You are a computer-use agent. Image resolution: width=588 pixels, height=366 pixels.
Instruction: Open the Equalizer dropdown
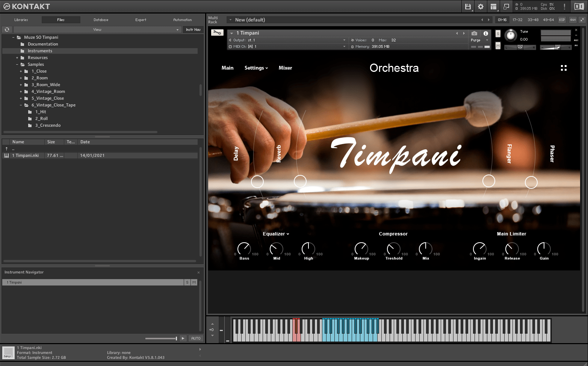click(276, 234)
